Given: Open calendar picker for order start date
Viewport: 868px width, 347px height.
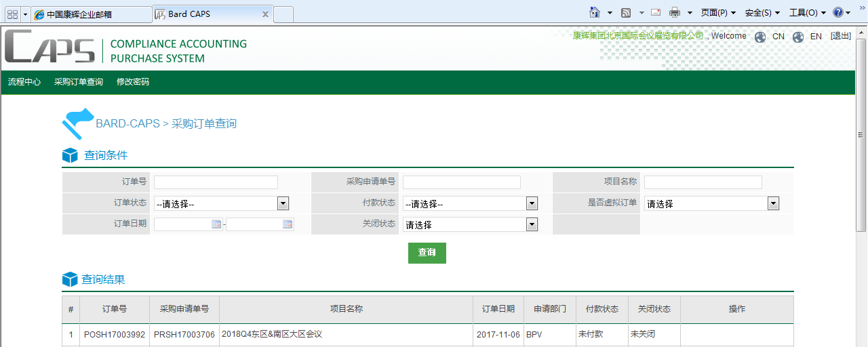Looking at the screenshot, I should (216, 224).
